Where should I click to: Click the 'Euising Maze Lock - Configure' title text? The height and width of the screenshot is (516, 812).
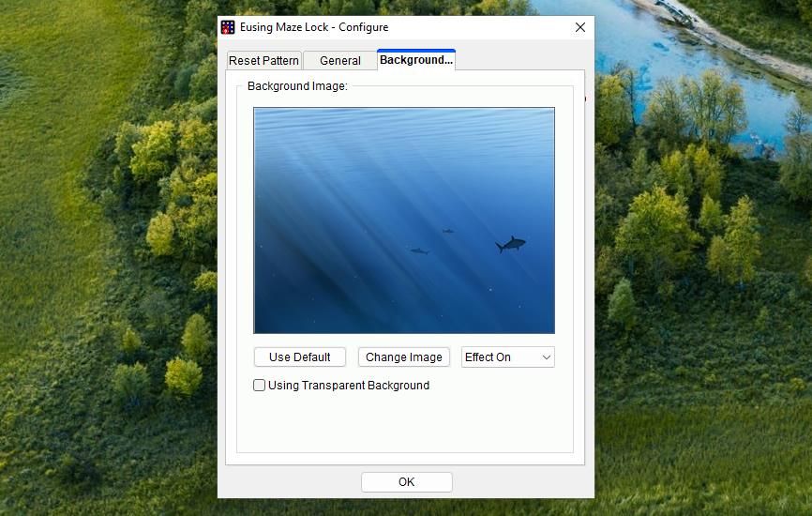(x=313, y=27)
